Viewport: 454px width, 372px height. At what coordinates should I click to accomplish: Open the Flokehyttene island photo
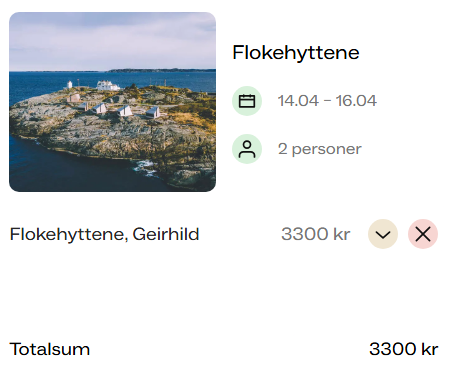click(112, 102)
